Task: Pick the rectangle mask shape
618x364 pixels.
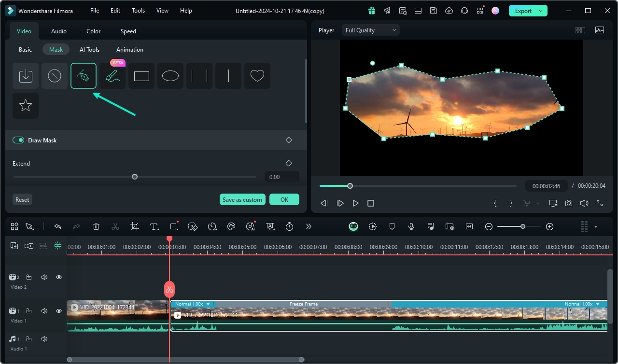Action: pyautogui.click(x=141, y=76)
